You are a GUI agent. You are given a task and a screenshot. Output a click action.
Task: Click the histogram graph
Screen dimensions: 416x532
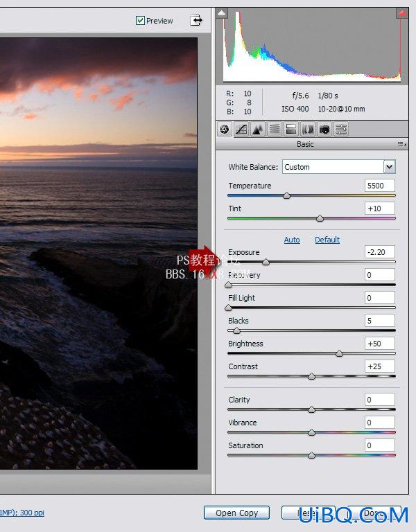click(x=312, y=46)
